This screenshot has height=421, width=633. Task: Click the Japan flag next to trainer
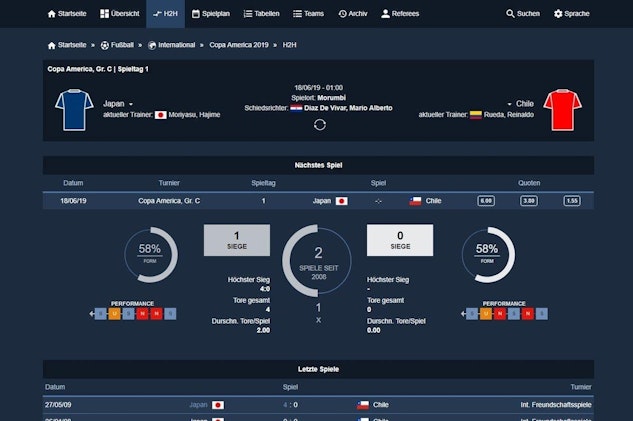(x=161, y=115)
